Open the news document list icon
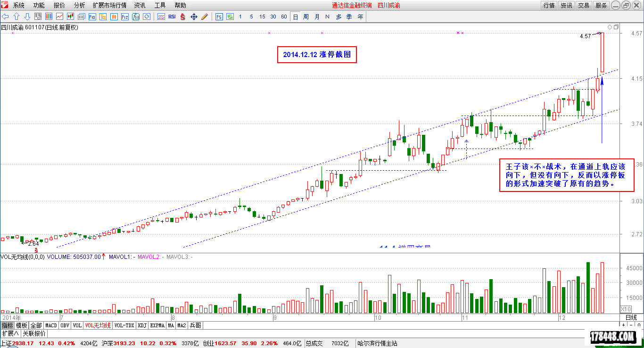This screenshot has height=348, width=644. tap(81, 17)
